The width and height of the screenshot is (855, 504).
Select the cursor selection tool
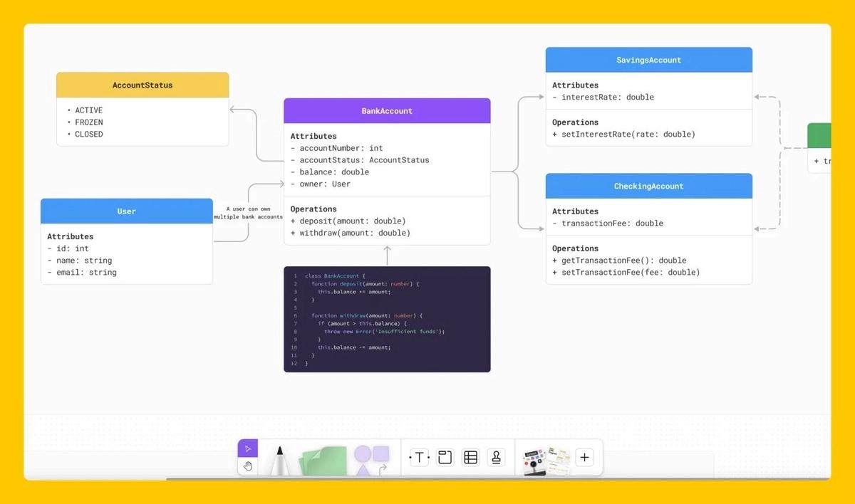click(247, 448)
